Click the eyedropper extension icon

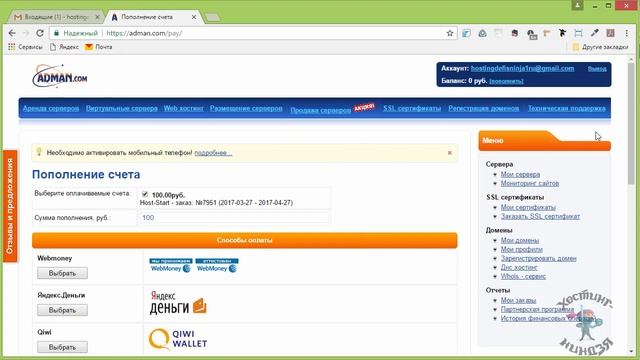pos(594,33)
